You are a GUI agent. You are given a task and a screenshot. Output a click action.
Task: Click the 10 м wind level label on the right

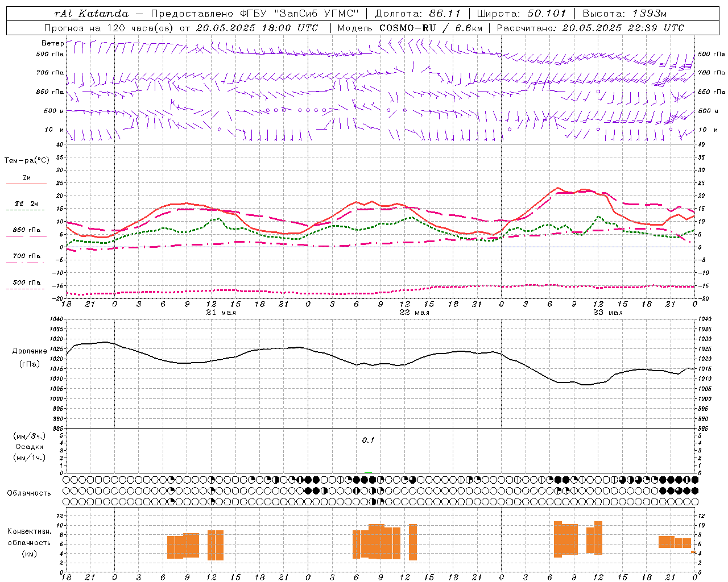coord(708,130)
